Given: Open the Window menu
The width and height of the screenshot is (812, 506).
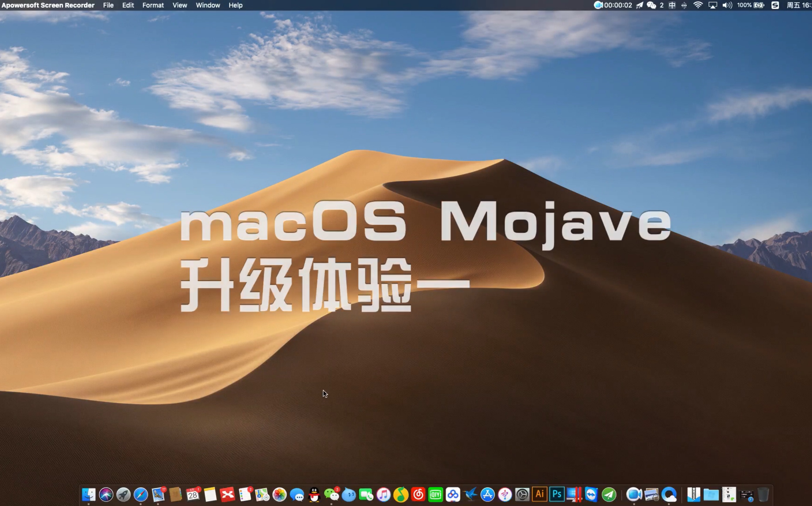Looking at the screenshot, I should tap(208, 5).
